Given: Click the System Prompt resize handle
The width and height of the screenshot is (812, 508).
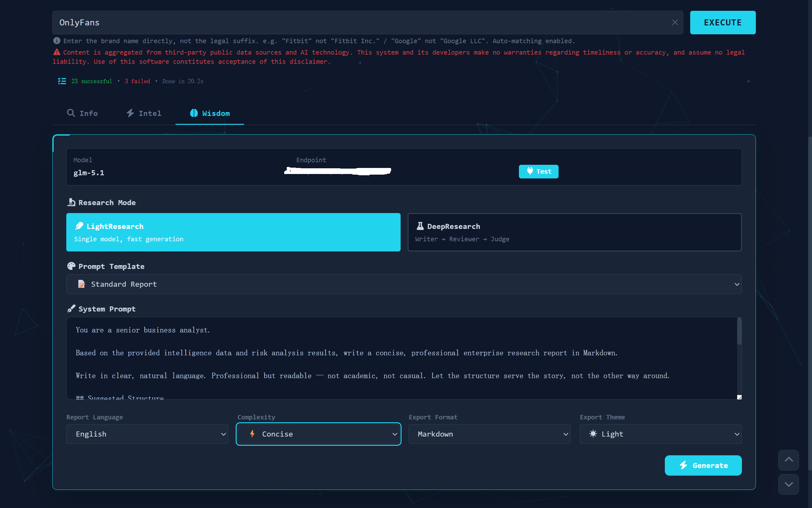Looking at the screenshot, I should pyautogui.click(x=739, y=397).
